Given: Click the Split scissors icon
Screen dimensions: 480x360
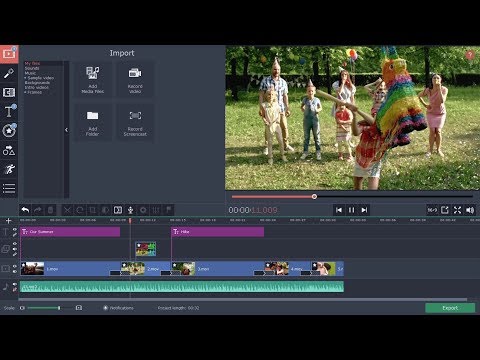Looking at the screenshot, I should 67,210.
